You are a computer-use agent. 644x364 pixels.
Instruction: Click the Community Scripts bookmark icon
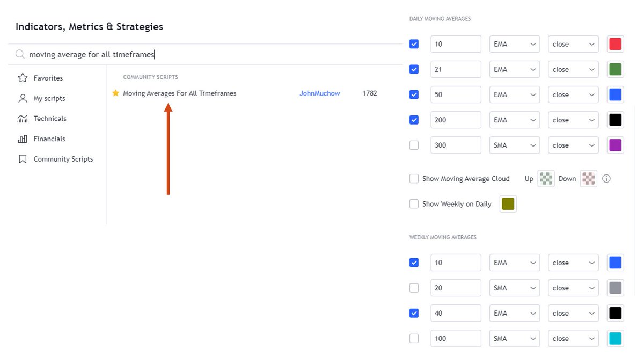coord(23,159)
